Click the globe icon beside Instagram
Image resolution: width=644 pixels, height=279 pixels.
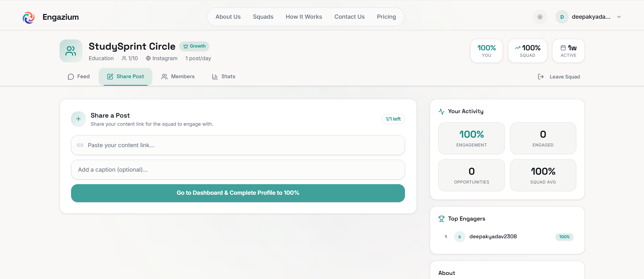tap(148, 58)
